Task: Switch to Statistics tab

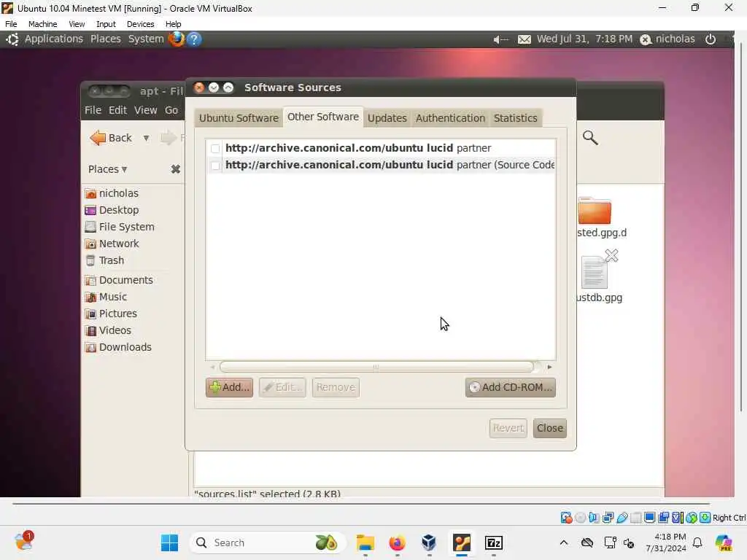Action: [x=516, y=118]
